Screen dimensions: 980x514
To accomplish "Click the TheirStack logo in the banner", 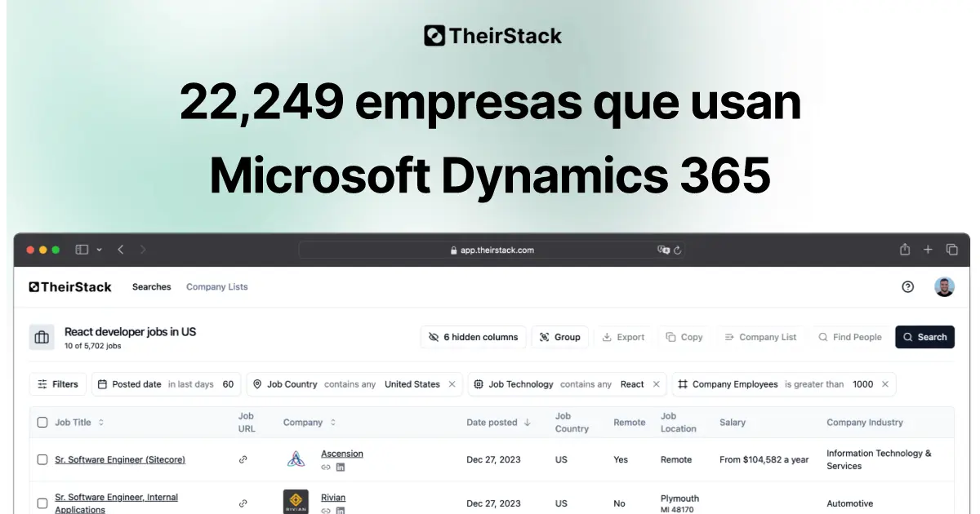I will pos(493,36).
